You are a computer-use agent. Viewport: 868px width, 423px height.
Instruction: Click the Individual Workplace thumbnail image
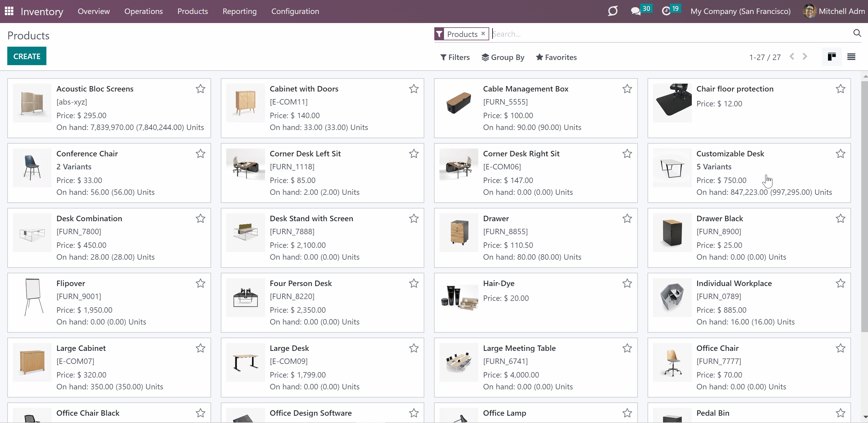(672, 297)
